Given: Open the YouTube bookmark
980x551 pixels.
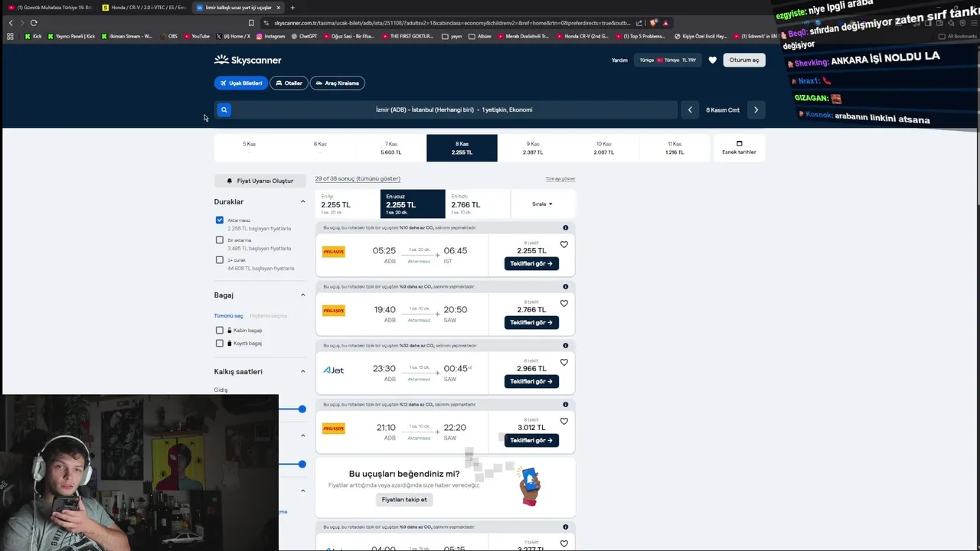Looking at the screenshot, I should 197,36.
